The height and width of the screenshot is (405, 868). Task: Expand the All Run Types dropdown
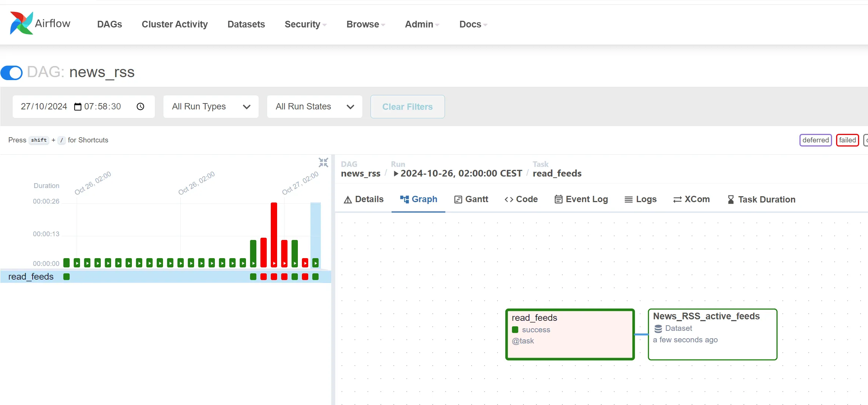tap(211, 107)
